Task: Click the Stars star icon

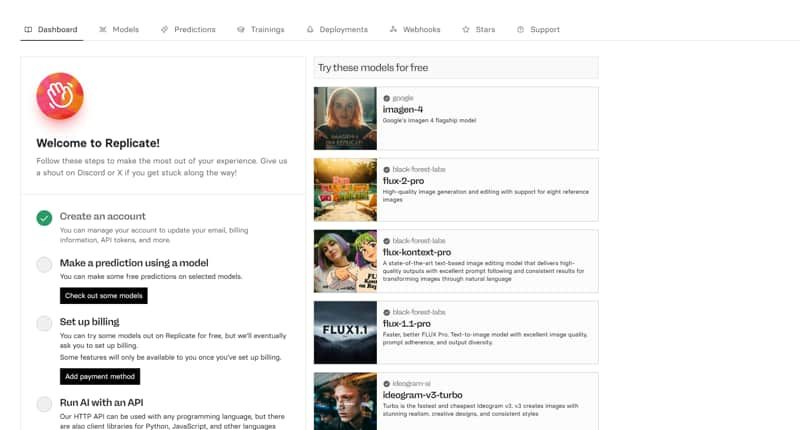Action: point(466,30)
